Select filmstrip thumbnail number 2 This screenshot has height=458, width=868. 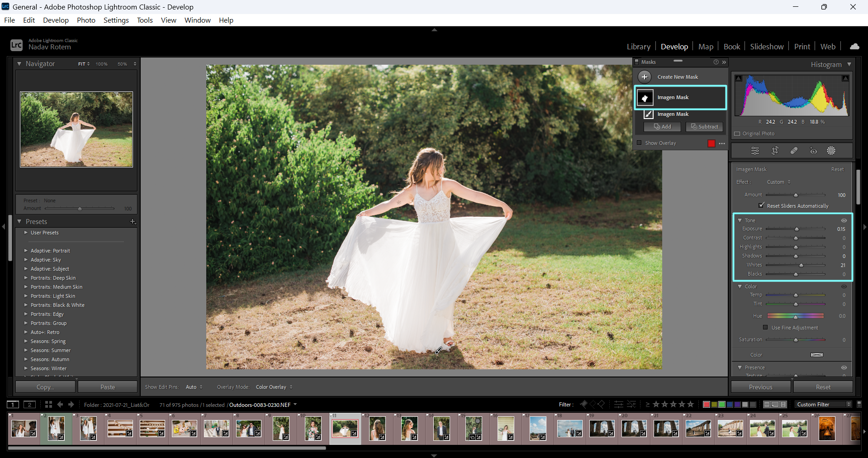point(56,428)
